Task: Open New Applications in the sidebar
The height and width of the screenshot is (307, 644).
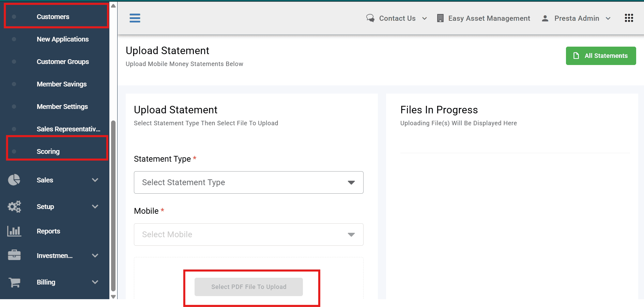Action: (63, 39)
